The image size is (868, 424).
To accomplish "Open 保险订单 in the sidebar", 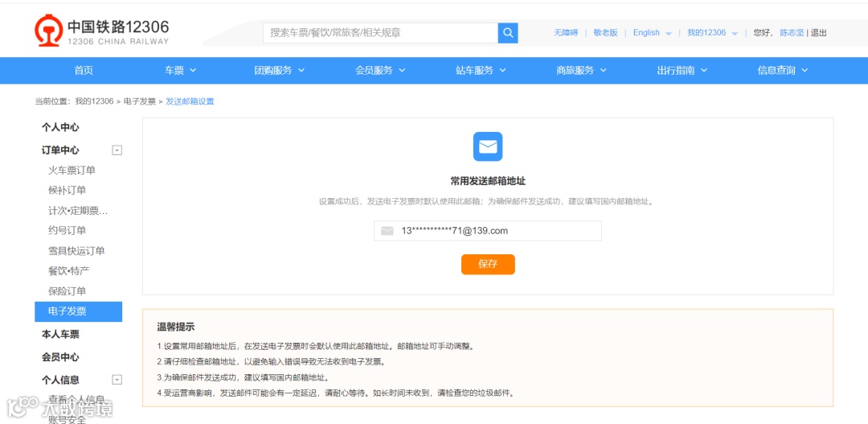I will pyautogui.click(x=67, y=291).
